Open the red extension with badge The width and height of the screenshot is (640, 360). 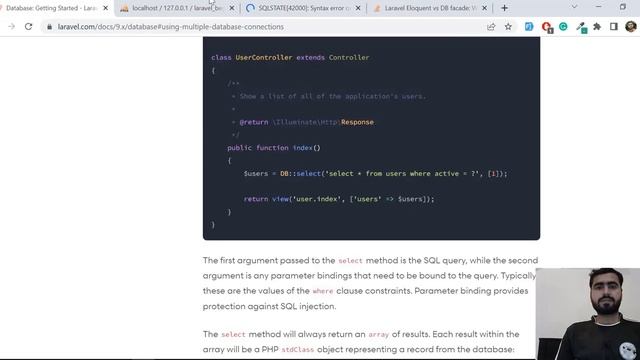pos(547,27)
